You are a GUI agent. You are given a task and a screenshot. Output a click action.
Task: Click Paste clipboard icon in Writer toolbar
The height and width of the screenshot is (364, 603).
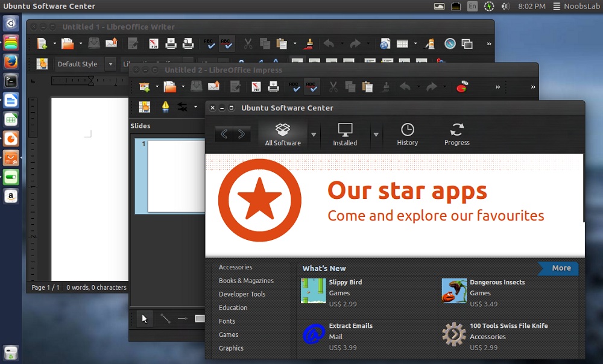point(282,43)
